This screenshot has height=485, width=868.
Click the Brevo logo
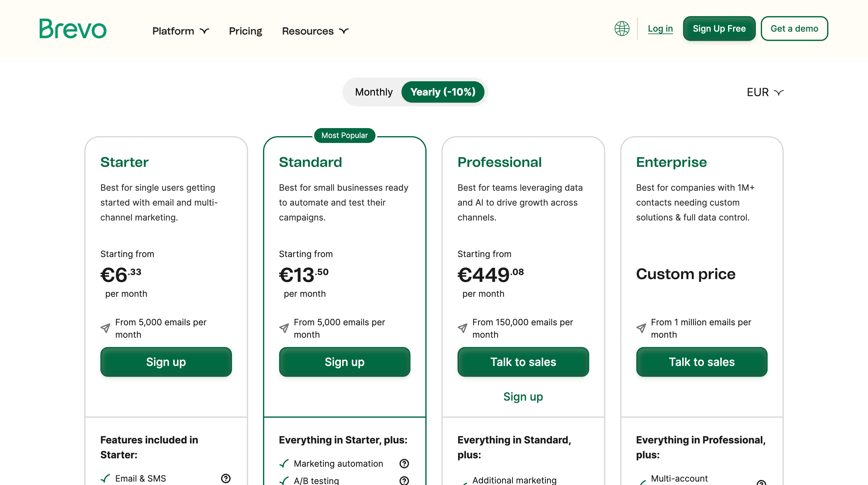(73, 29)
